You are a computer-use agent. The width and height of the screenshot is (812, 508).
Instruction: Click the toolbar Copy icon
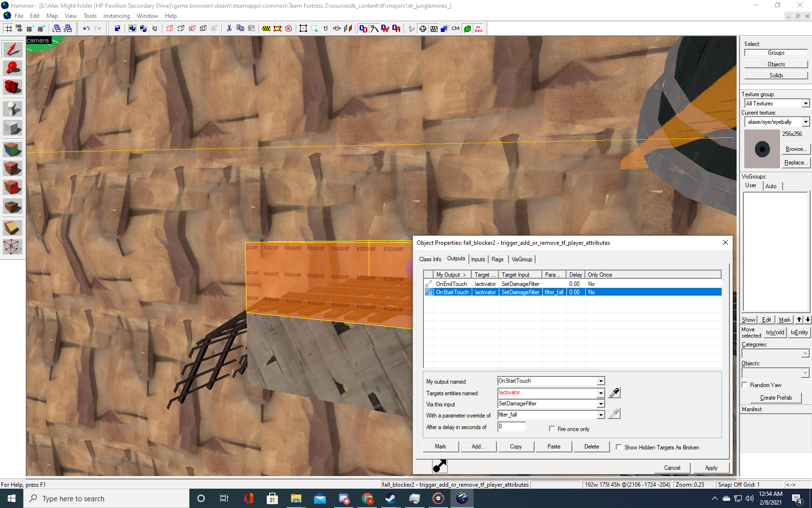pyautogui.click(x=240, y=29)
